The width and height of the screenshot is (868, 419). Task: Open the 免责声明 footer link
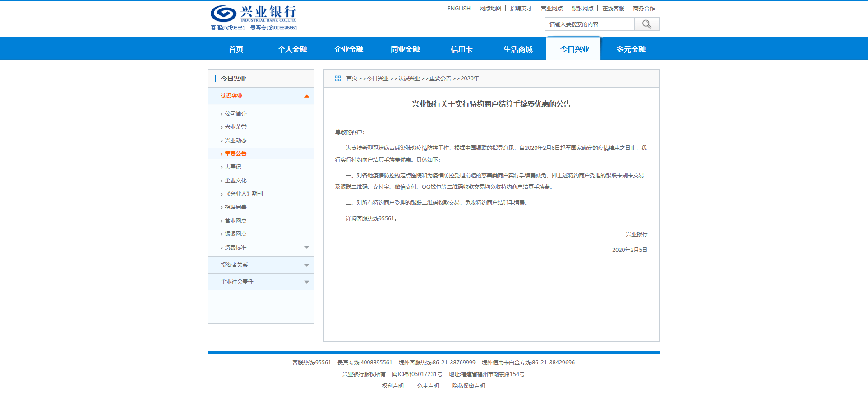[x=428, y=386]
